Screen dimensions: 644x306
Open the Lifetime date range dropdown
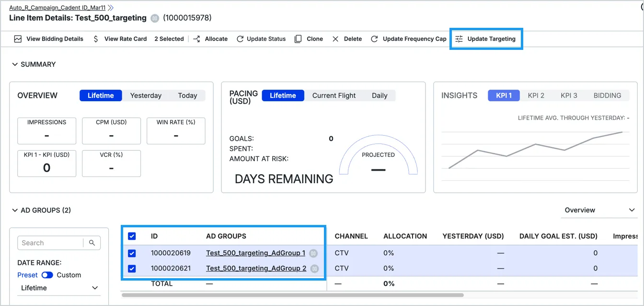59,288
